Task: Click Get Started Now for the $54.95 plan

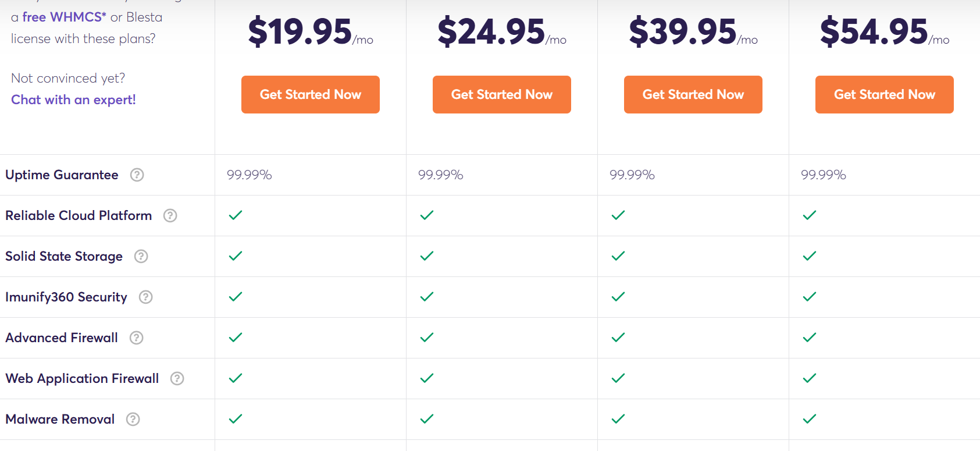Action: (x=883, y=94)
